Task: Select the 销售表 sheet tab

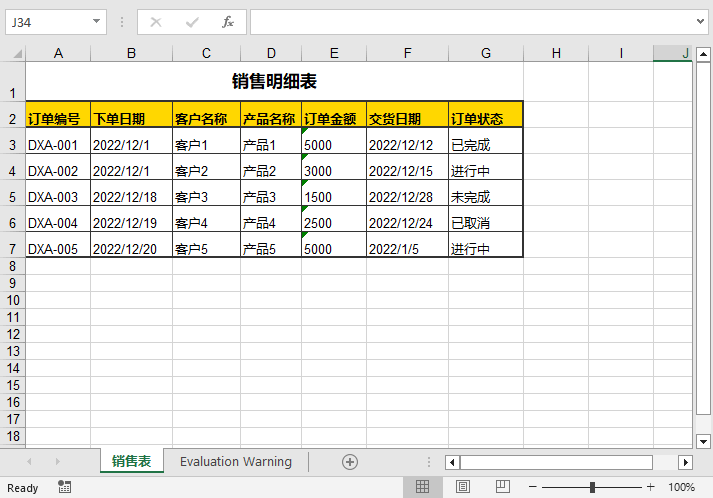Action: [x=131, y=461]
